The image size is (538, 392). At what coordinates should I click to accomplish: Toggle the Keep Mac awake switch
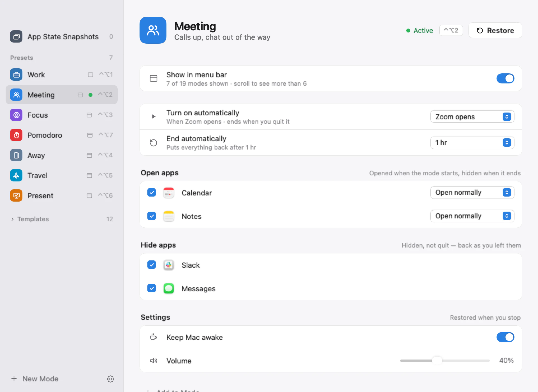point(505,337)
